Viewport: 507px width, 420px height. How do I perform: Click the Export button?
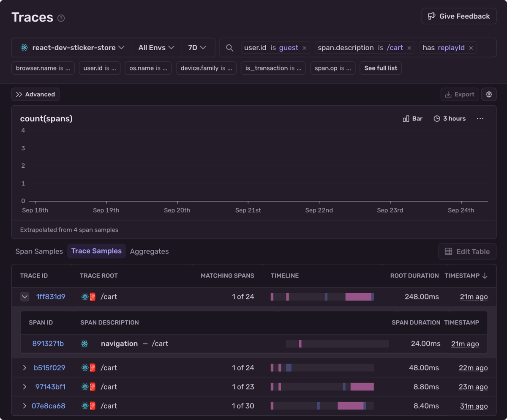(x=460, y=94)
